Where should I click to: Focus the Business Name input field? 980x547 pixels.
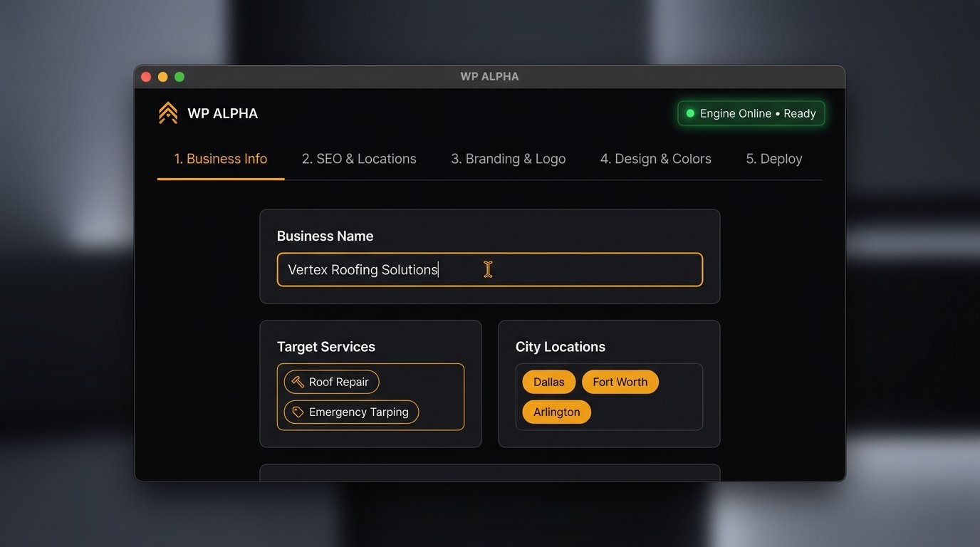pyautogui.click(x=490, y=270)
